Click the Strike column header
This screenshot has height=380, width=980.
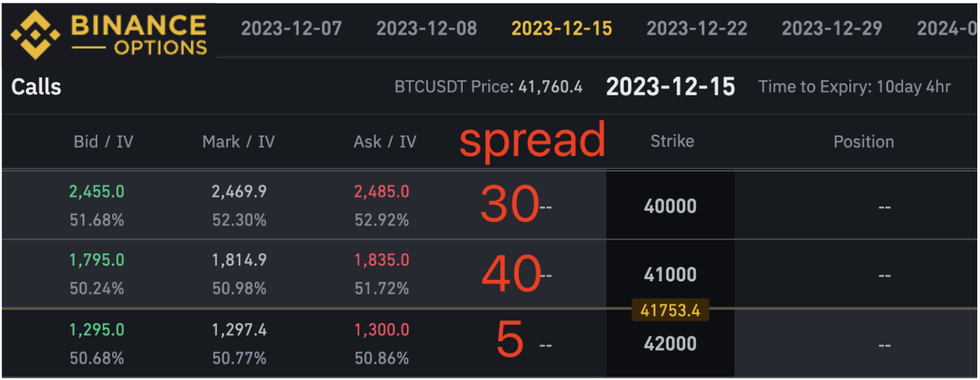point(672,141)
